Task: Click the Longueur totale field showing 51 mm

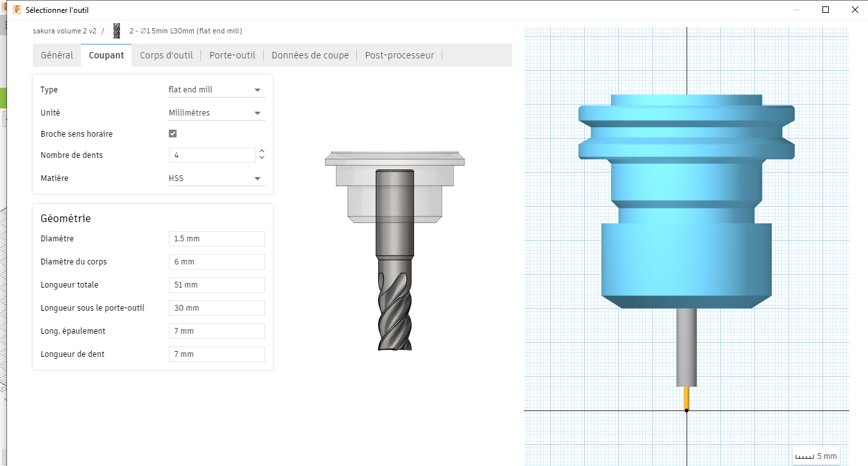Action: (x=217, y=285)
